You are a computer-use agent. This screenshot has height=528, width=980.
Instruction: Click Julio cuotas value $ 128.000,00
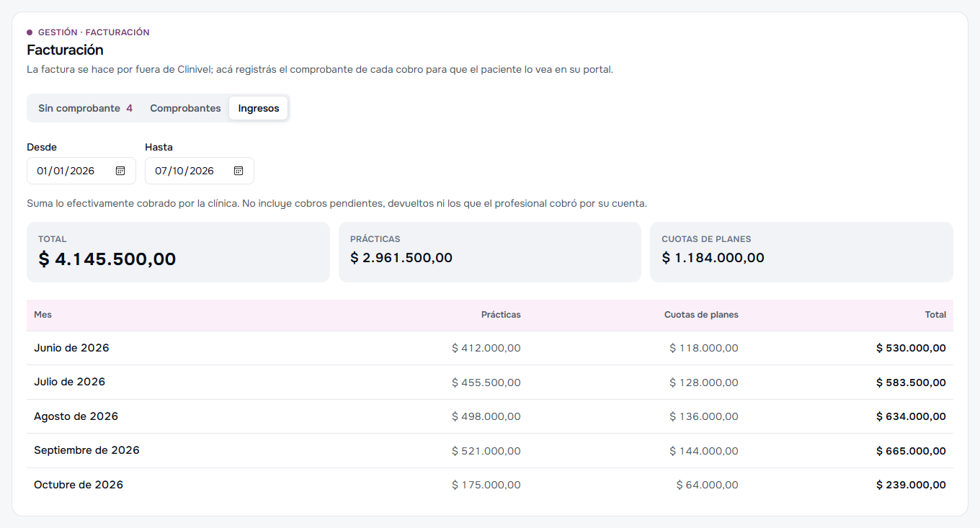pyautogui.click(x=704, y=382)
